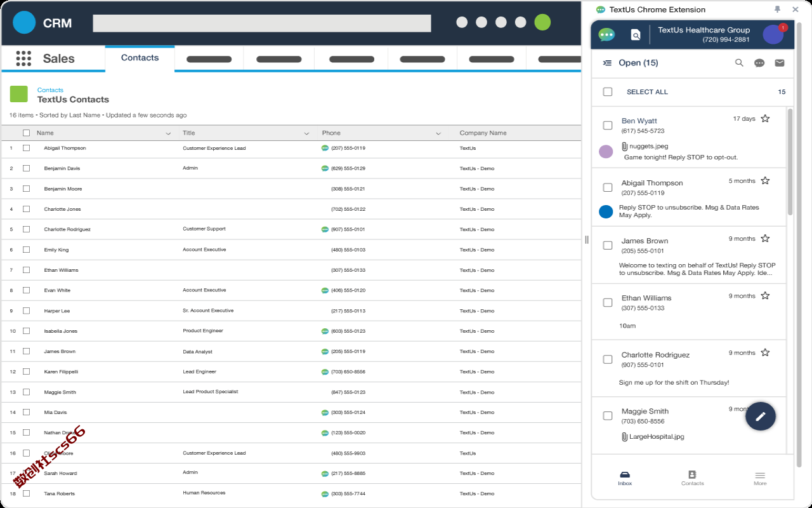Screen dimensions: 812x508
Task: Click the conversation list scrollbar
Action: [790, 162]
